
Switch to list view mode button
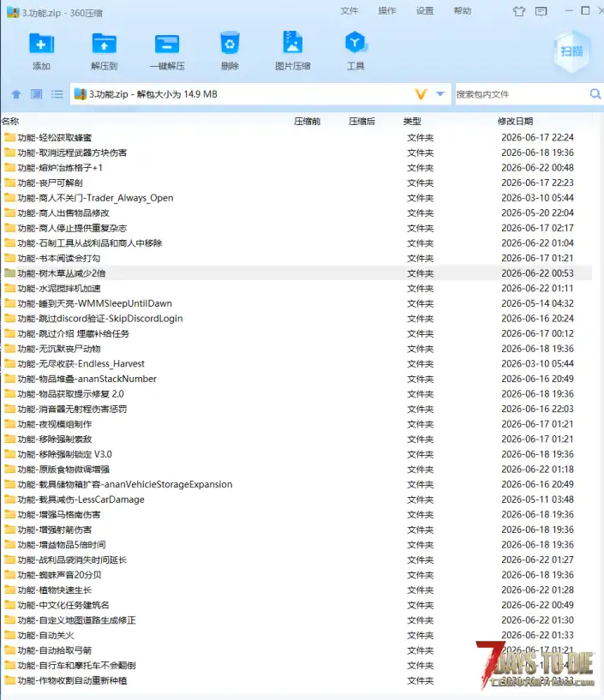coord(57,94)
